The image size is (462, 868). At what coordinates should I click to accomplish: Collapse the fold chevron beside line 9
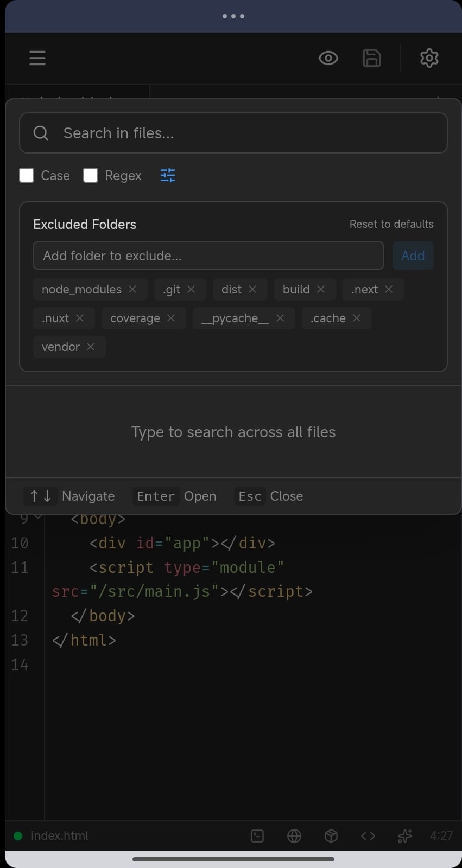[x=38, y=517]
